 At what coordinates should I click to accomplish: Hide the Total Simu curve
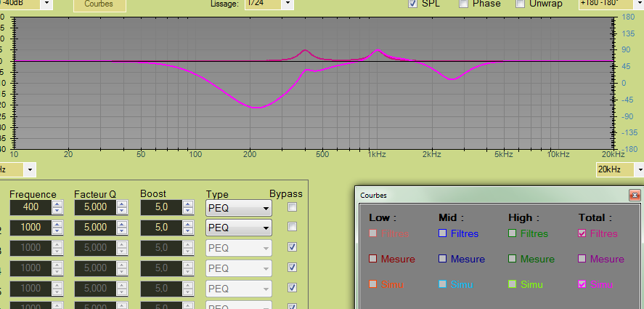click(x=582, y=284)
